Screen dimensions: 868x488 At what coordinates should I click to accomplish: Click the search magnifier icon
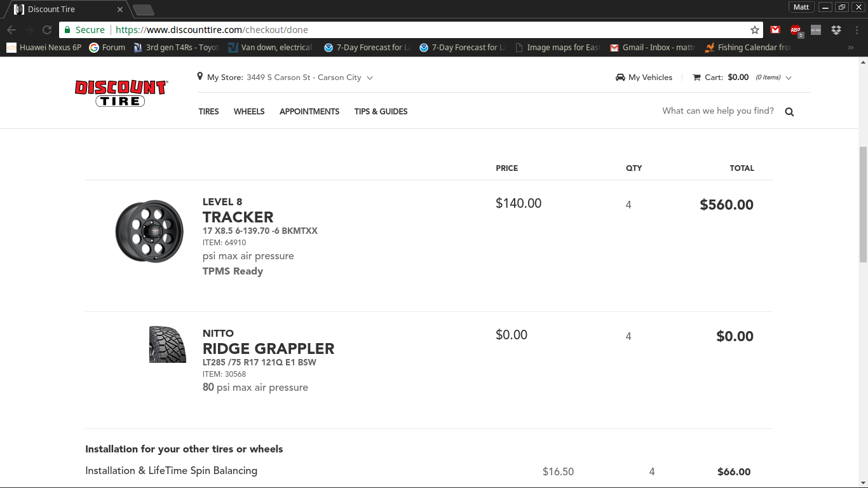pyautogui.click(x=789, y=112)
